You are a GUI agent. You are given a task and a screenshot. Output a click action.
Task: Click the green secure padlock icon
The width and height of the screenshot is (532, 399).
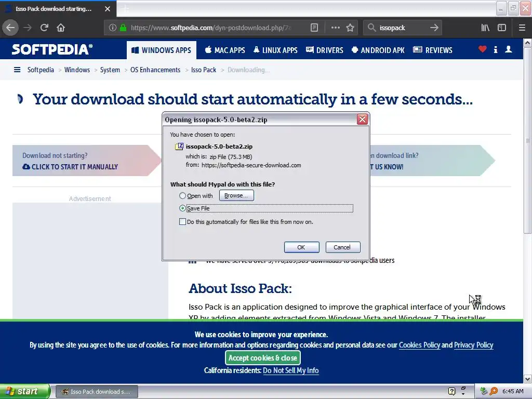click(123, 28)
